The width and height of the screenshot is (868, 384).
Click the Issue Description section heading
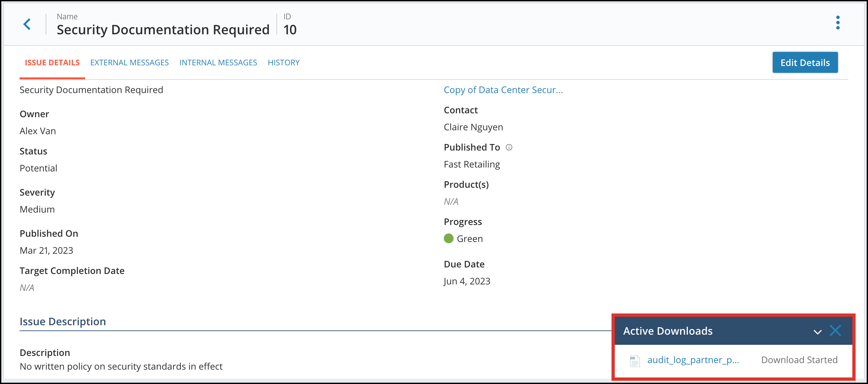pyautogui.click(x=63, y=322)
